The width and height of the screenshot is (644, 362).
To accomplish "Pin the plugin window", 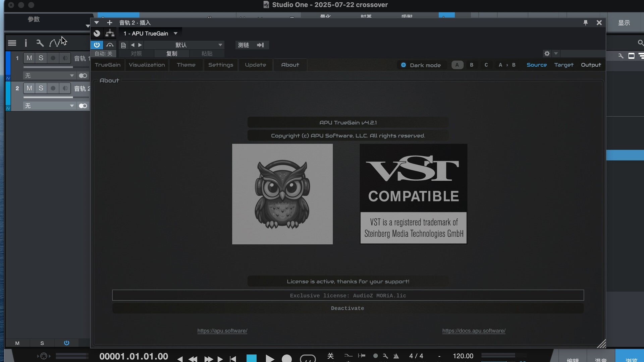I will 586,22.
